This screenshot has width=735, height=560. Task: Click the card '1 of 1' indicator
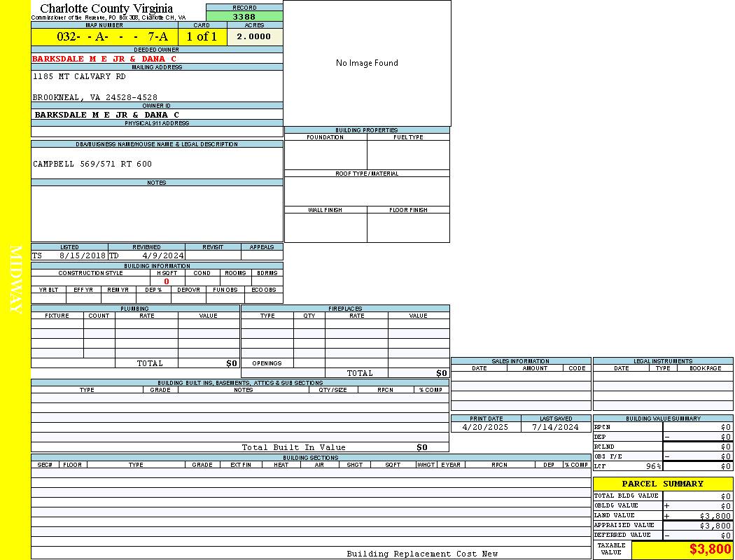pyautogui.click(x=202, y=37)
